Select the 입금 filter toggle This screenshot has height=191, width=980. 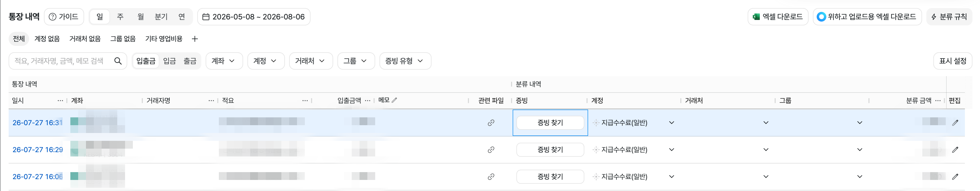[x=169, y=61]
